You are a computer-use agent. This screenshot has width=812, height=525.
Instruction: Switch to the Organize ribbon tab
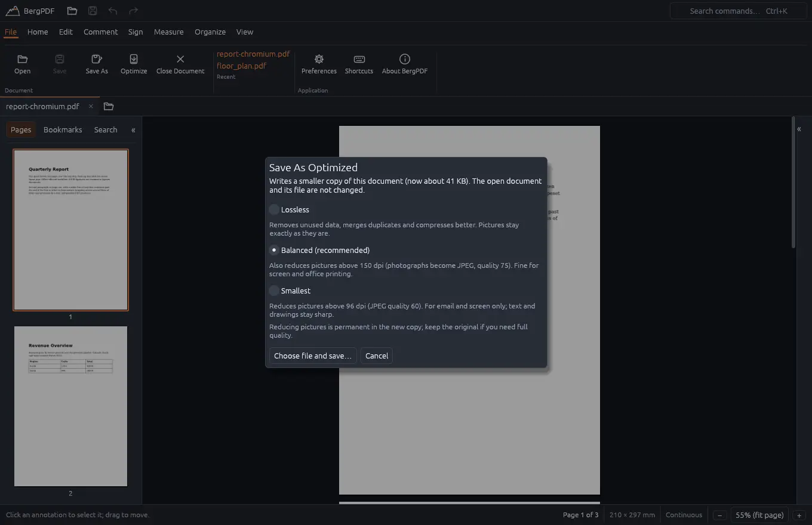[210, 32]
